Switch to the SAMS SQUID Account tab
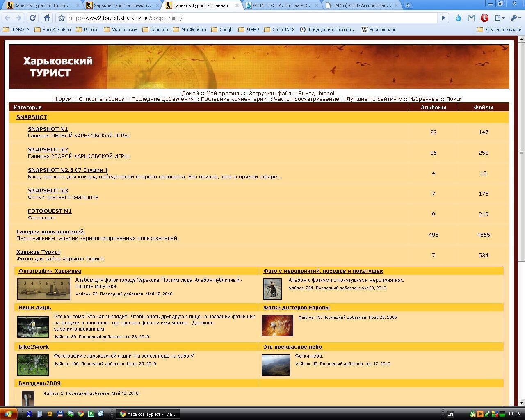 [x=361, y=5]
